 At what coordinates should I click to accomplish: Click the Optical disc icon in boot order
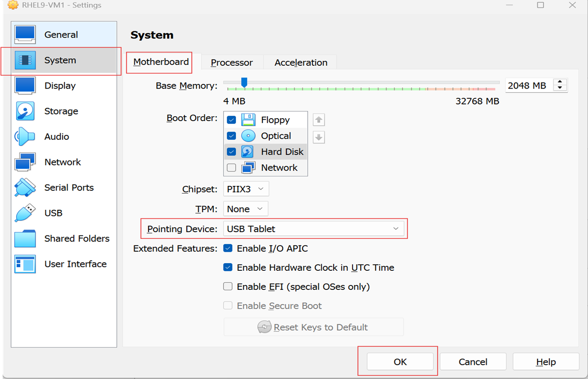[x=248, y=136]
